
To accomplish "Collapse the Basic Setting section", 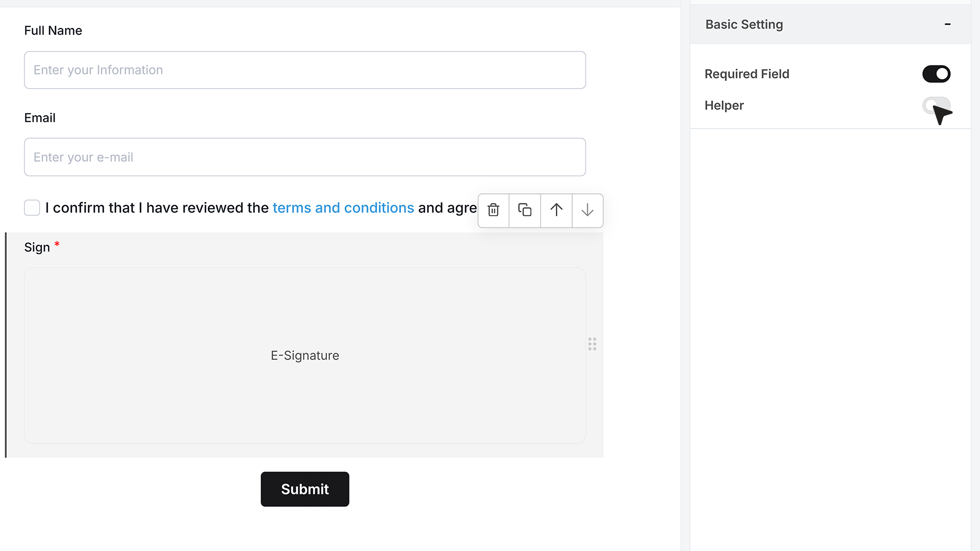I will coord(947,24).
